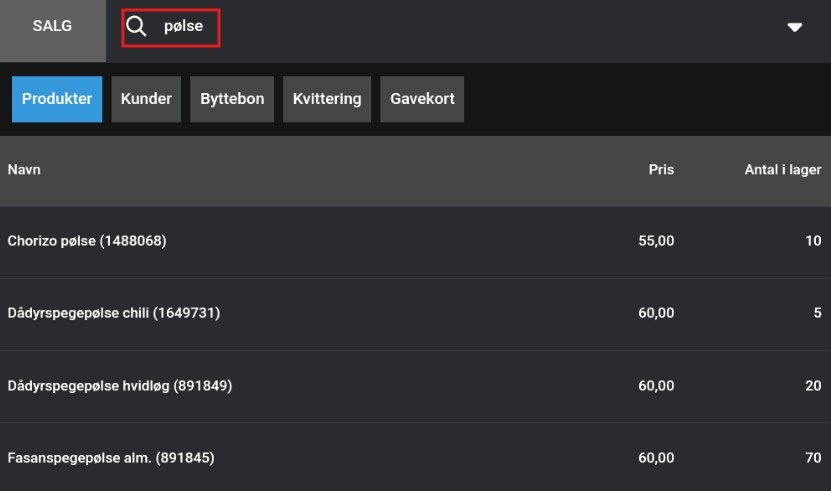Pick the Fasanspegepølse alm. product row
Viewport: 831px width, 491px height.
click(x=111, y=458)
